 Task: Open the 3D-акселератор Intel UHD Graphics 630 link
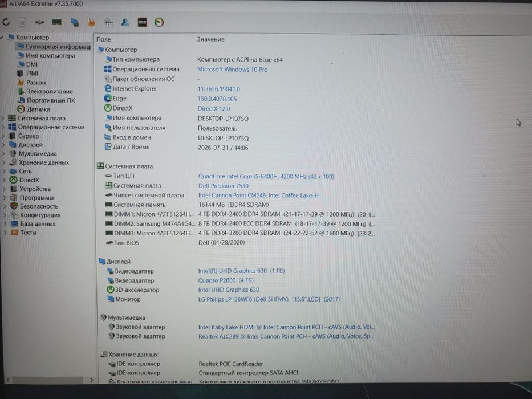(228, 290)
